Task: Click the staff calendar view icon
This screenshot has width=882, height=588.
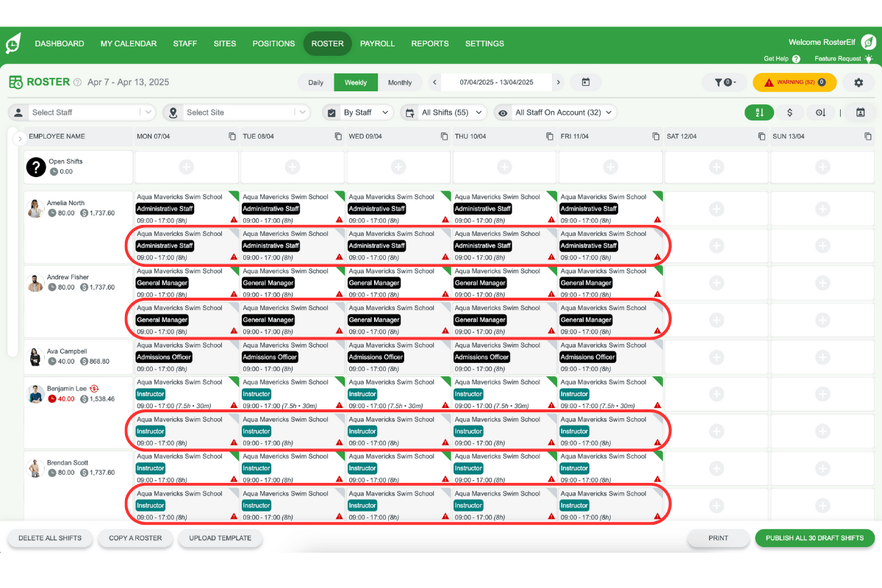Action: click(860, 112)
